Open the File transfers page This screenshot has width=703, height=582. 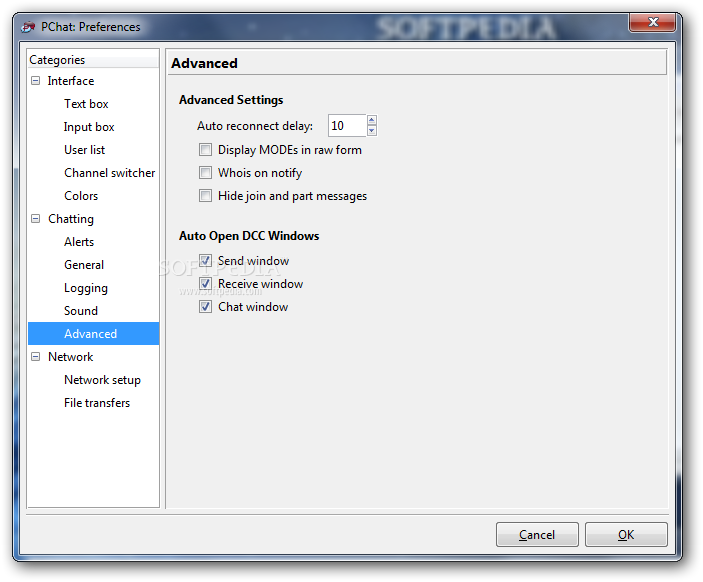pyautogui.click(x=97, y=403)
